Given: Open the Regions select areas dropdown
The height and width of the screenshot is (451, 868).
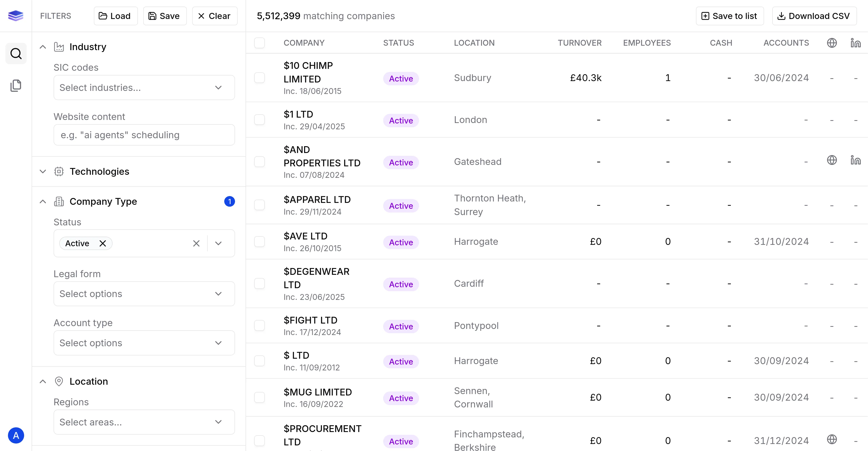Looking at the screenshot, I should 144,422.
